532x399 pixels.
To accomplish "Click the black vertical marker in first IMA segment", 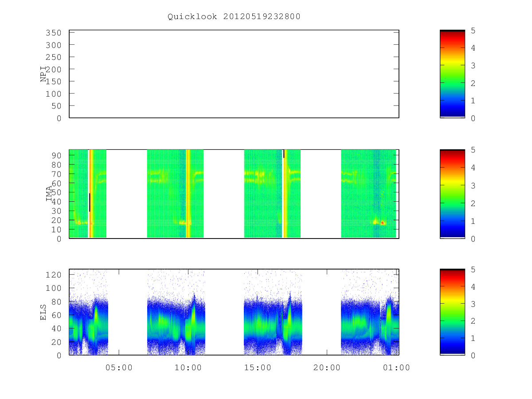I will click(89, 202).
